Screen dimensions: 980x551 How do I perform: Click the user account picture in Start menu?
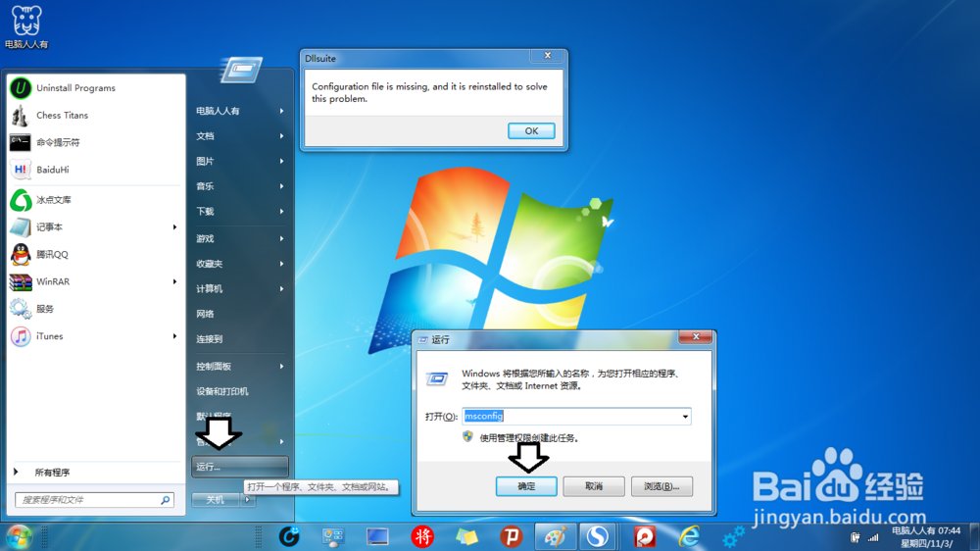[x=241, y=70]
